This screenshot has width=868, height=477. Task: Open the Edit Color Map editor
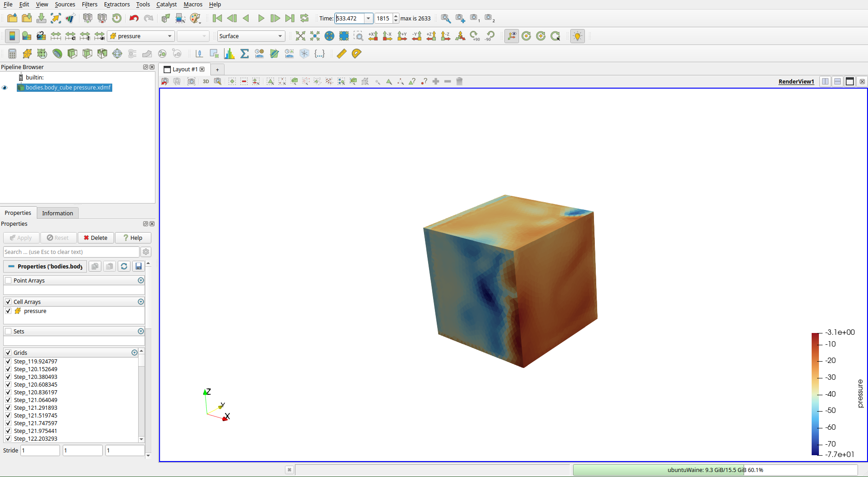point(26,36)
